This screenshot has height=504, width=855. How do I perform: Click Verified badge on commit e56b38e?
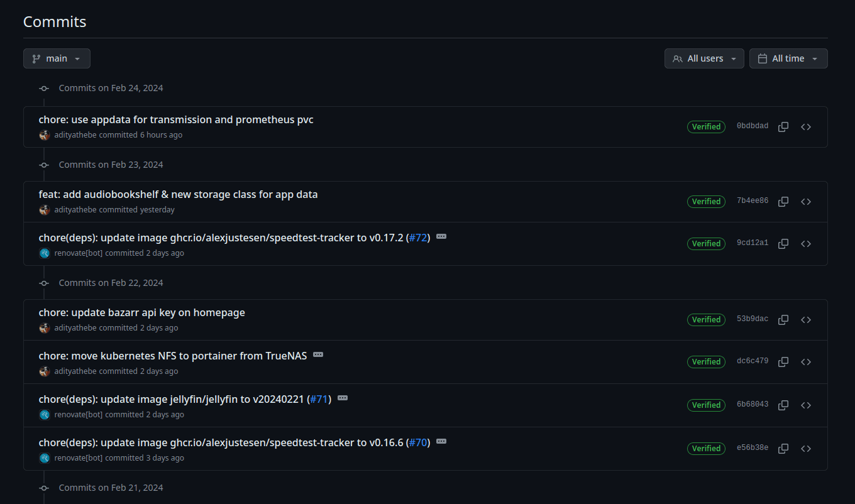coord(706,449)
